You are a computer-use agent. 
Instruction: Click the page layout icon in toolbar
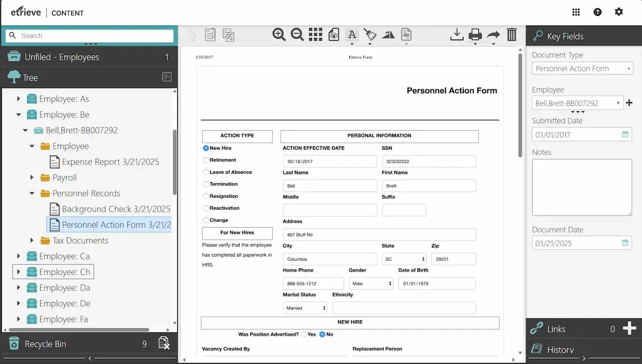pos(407,35)
